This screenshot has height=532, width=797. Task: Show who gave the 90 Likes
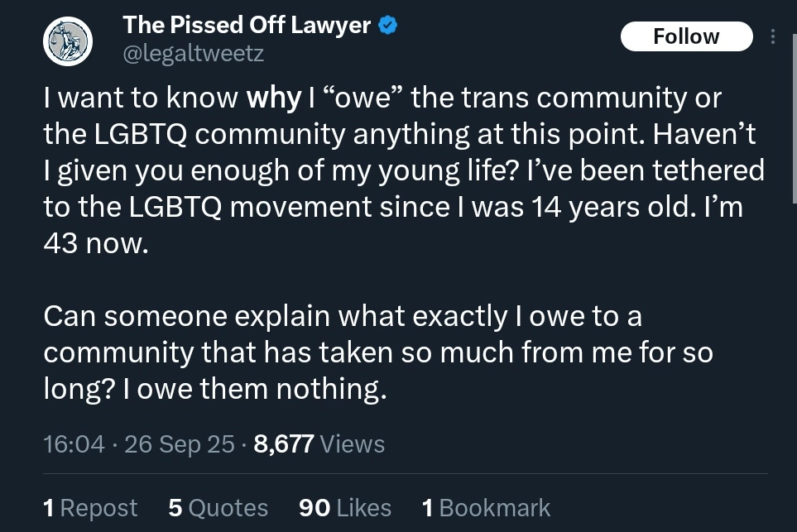pos(344,507)
